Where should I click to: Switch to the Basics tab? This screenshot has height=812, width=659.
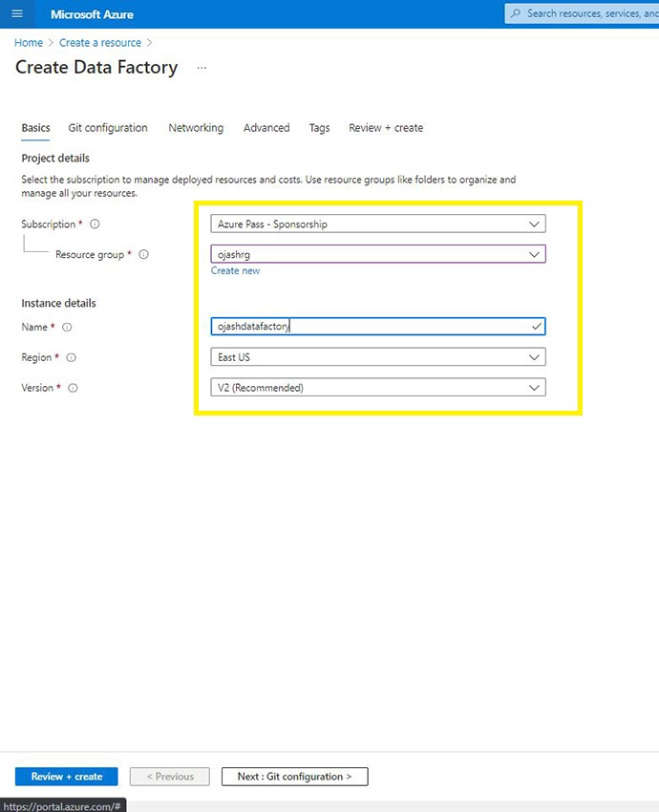click(x=35, y=128)
